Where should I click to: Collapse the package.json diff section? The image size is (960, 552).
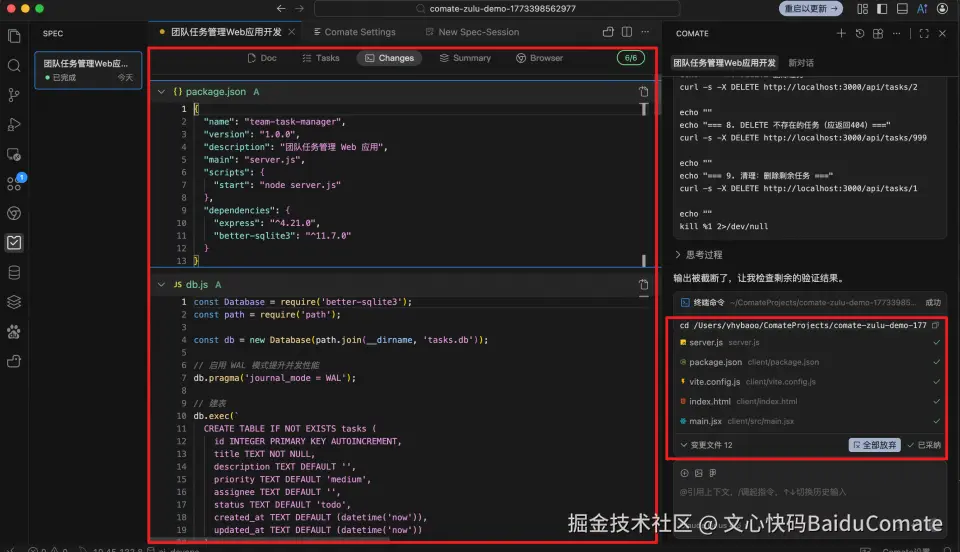pyautogui.click(x=162, y=92)
